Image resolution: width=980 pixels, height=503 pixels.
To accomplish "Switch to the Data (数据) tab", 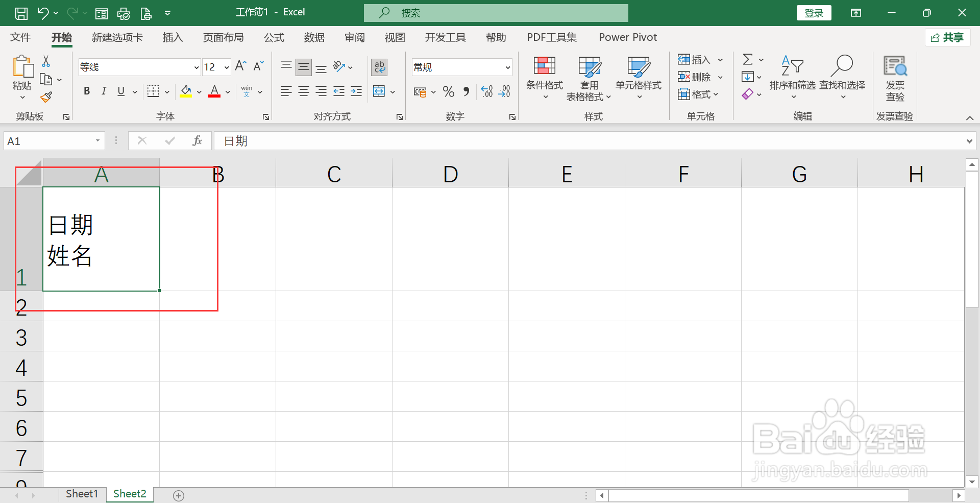I will 314,37.
